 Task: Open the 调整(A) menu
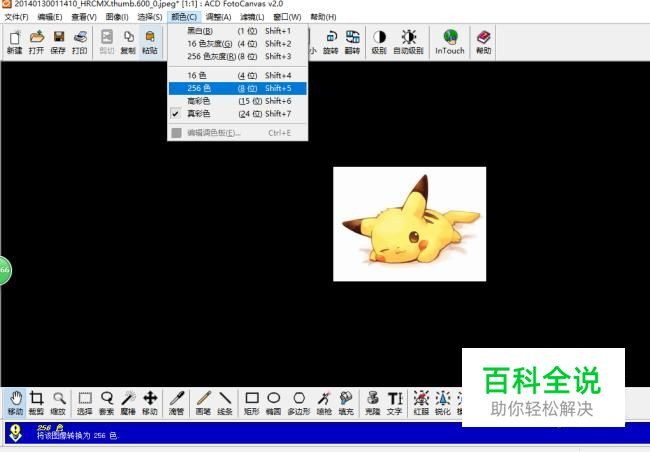[x=218, y=17]
